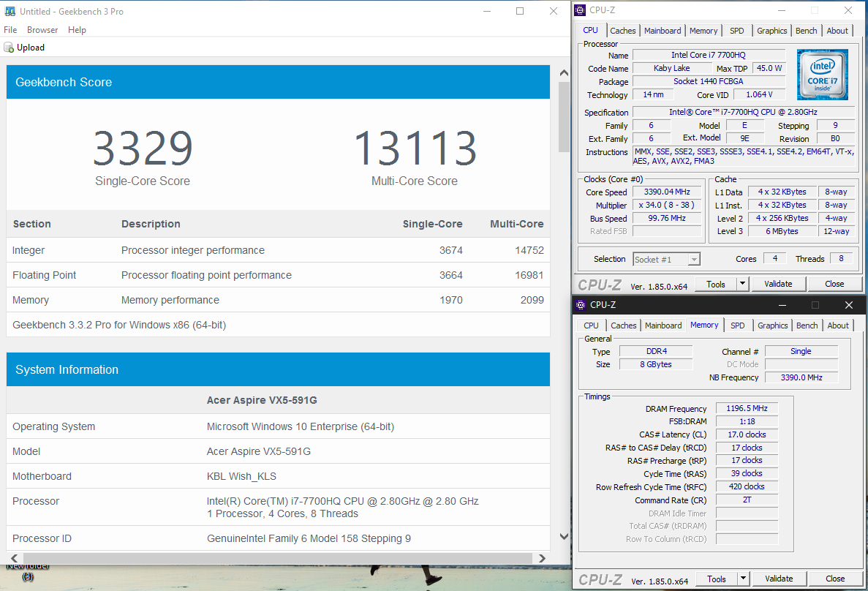868x591 pixels.
Task: Click the 3390.04 MHz core speed value
Action: [x=666, y=192]
